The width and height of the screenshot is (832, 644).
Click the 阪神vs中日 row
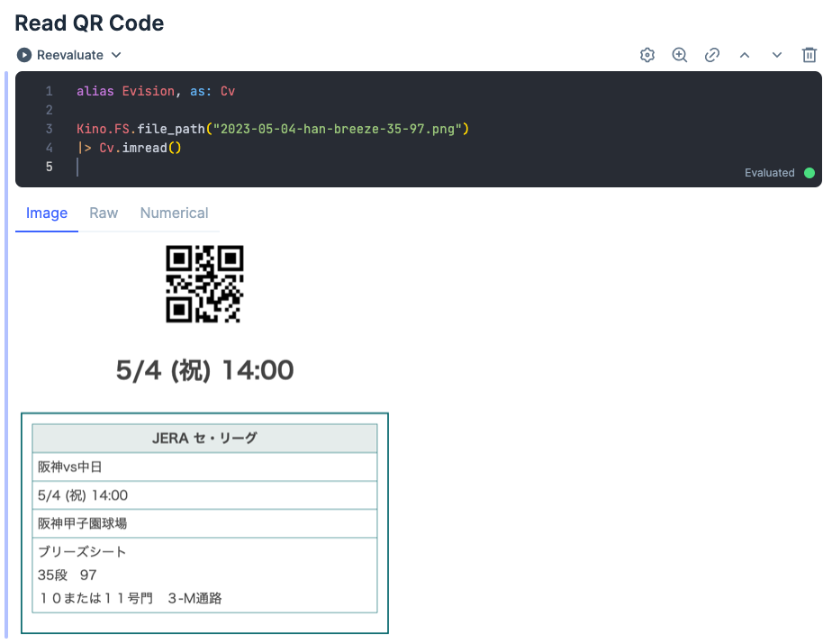[204, 467]
